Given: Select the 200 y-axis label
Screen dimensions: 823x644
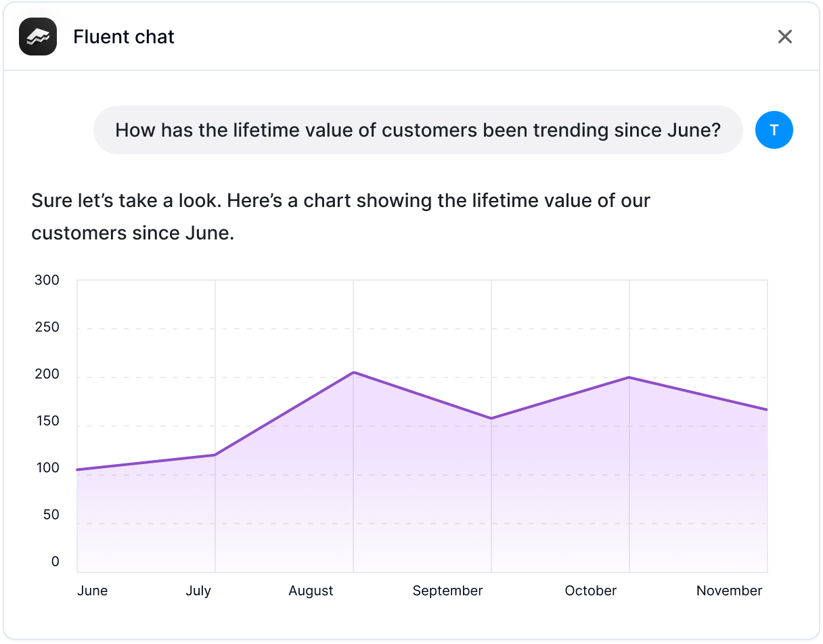Looking at the screenshot, I should tap(47, 374).
